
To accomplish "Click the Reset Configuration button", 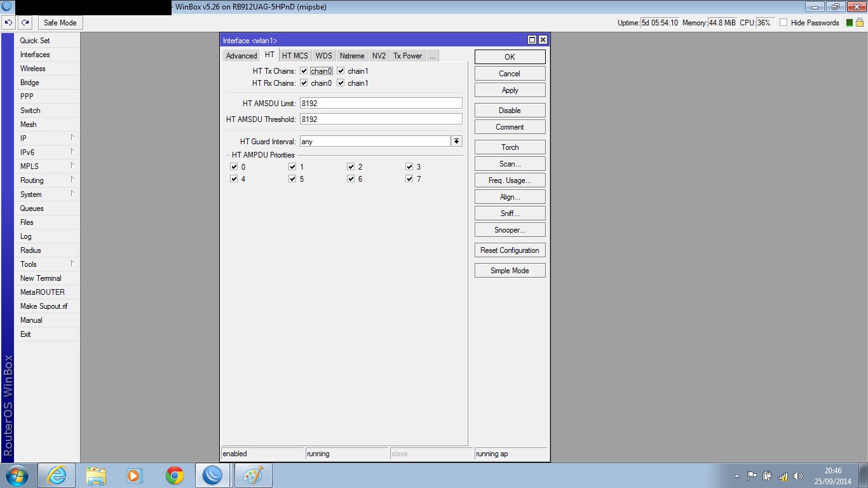I will (510, 250).
